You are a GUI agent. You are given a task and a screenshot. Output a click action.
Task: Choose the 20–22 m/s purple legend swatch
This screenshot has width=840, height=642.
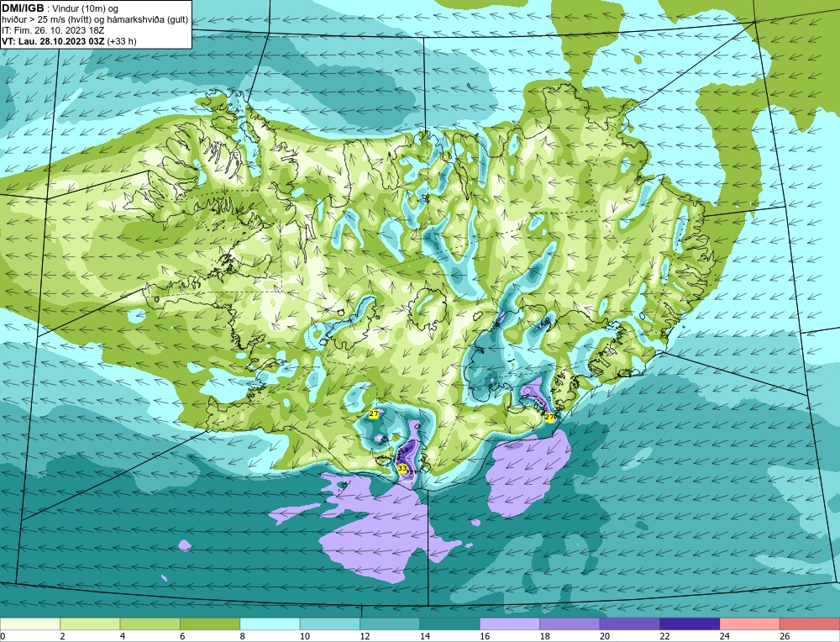630,624
